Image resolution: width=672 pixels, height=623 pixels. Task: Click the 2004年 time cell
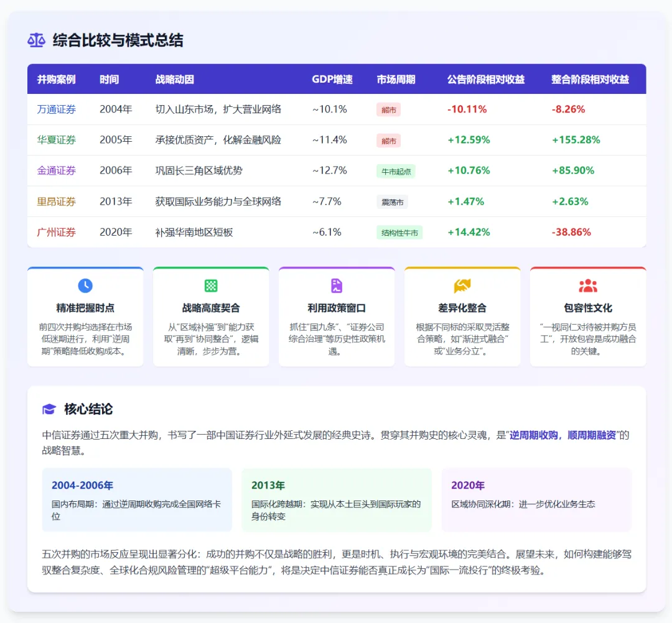(116, 109)
